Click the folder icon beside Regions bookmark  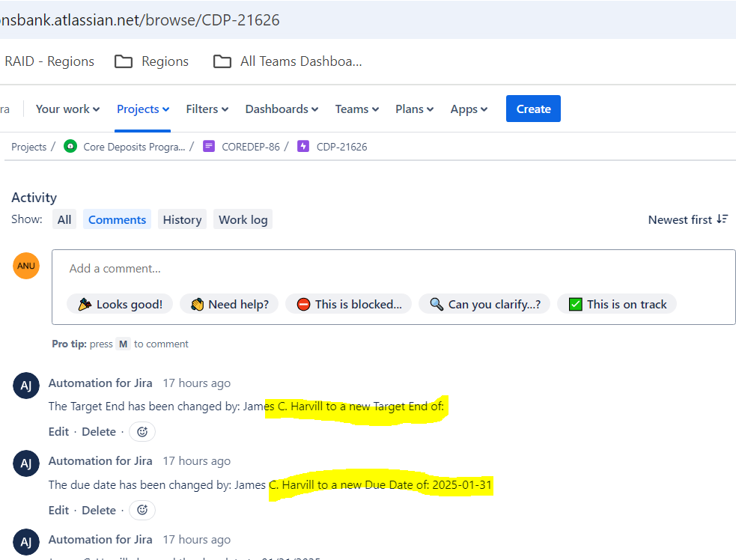tap(124, 61)
